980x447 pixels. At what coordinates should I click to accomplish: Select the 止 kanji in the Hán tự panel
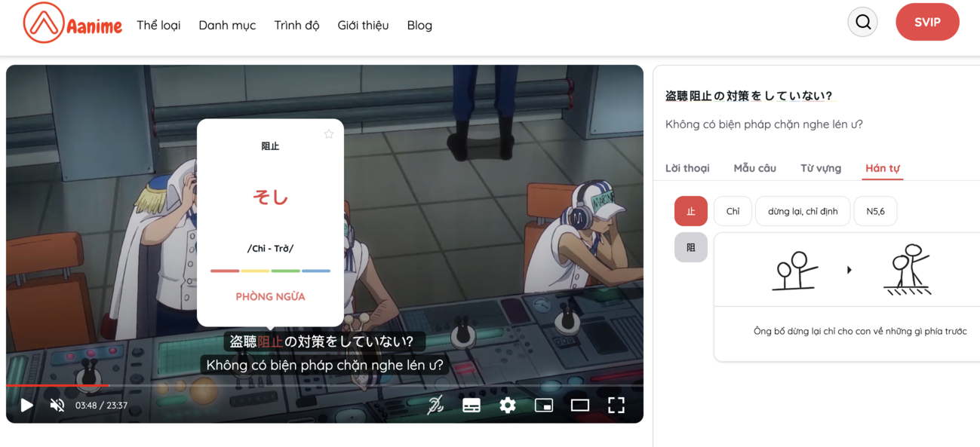click(690, 211)
